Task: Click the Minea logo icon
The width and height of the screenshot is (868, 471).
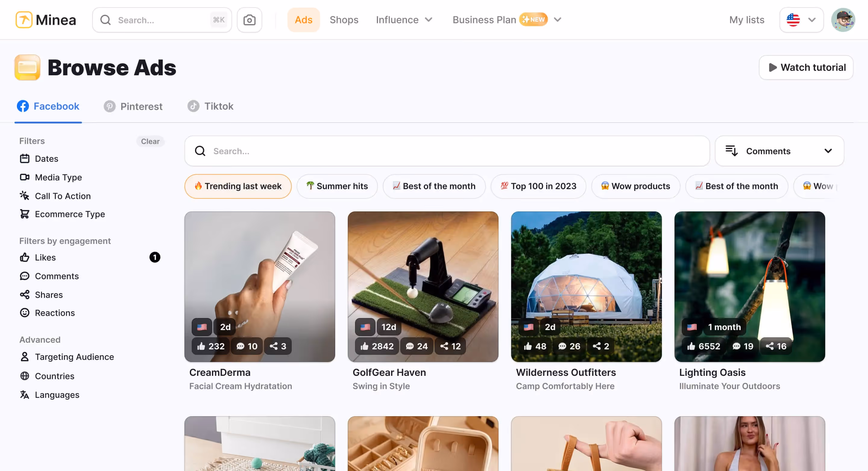Action: tap(24, 20)
